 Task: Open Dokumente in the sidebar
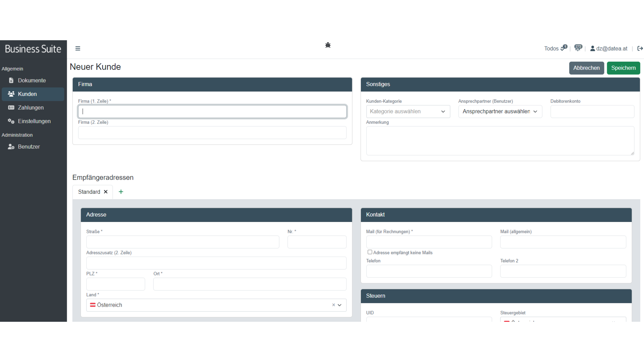click(x=32, y=80)
